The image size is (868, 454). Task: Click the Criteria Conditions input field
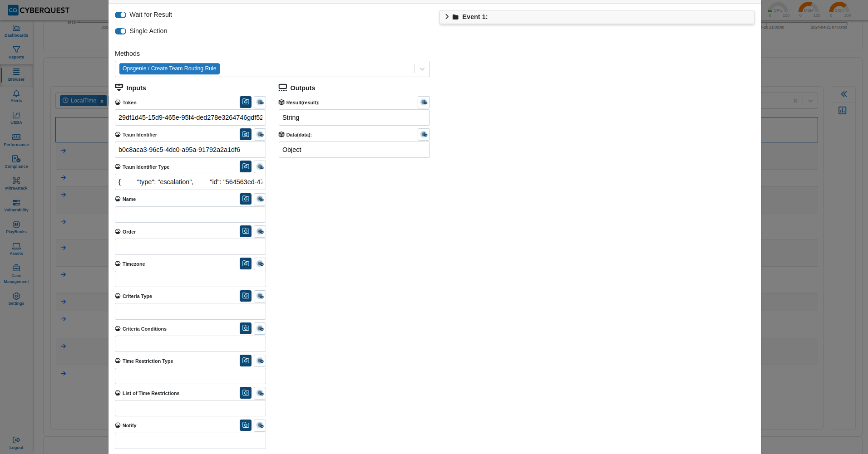190,344
